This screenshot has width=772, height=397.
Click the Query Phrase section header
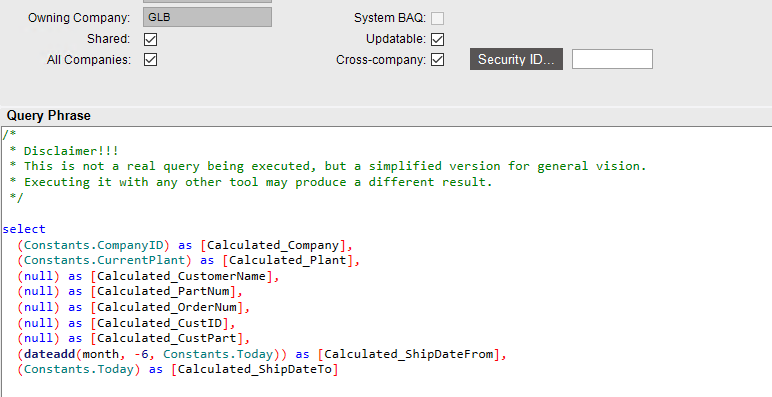[49, 116]
